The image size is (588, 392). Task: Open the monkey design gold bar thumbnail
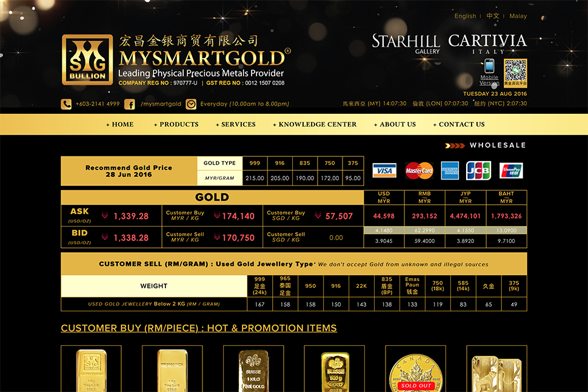coord(497,369)
